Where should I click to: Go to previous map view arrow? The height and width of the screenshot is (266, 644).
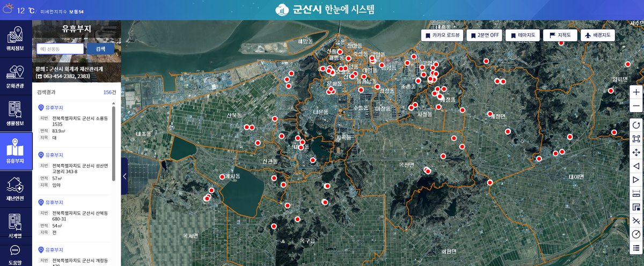pos(636,166)
